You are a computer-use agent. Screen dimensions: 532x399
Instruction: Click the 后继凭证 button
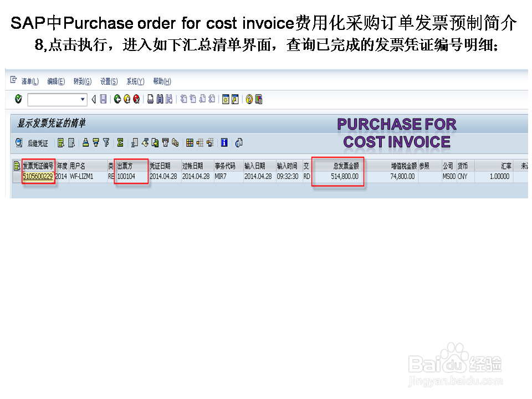click(x=37, y=142)
